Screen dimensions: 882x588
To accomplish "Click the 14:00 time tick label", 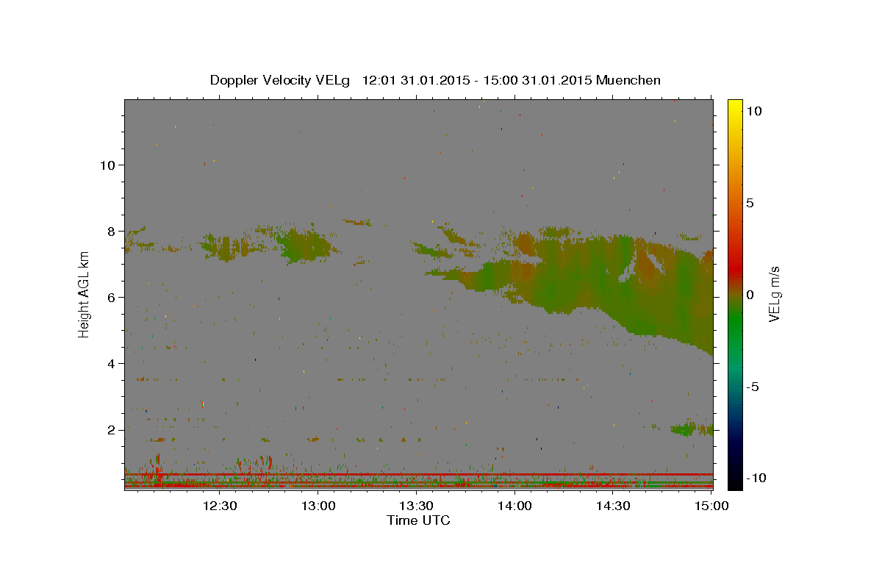I will tap(514, 506).
